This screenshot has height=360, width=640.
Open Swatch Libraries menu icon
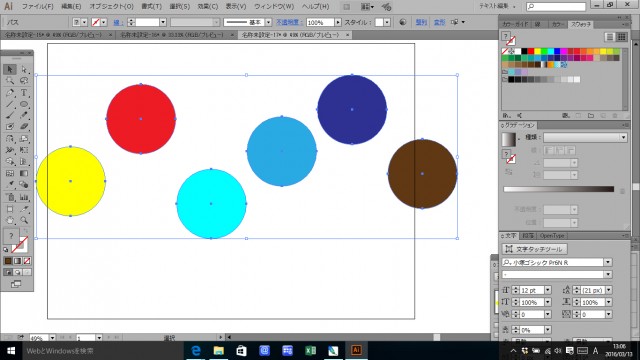pyautogui.click(x=506, y=116)
